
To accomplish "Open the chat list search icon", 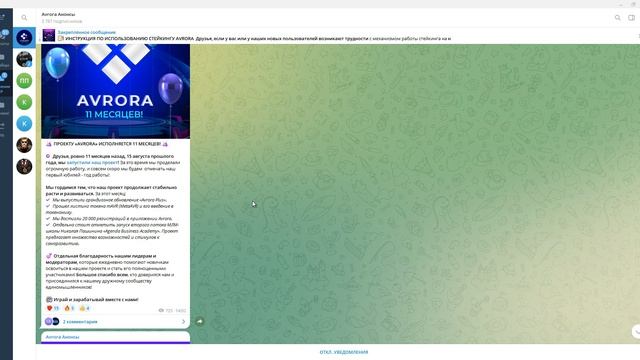I will pos(24,18).
